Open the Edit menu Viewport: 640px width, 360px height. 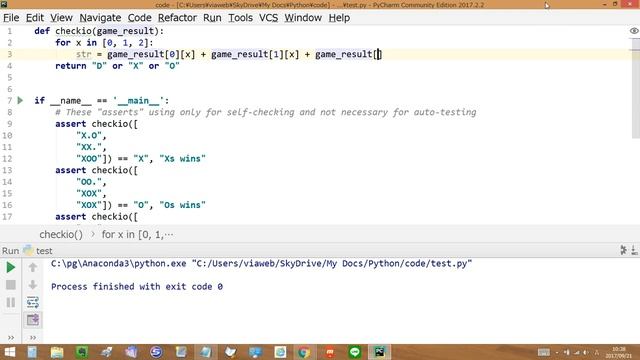[35, 18]
